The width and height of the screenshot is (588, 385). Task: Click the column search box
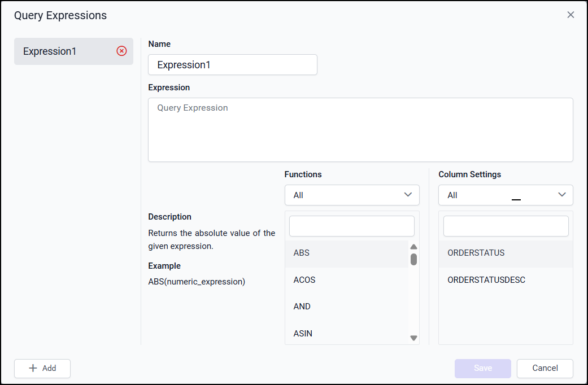pos(506,226)
